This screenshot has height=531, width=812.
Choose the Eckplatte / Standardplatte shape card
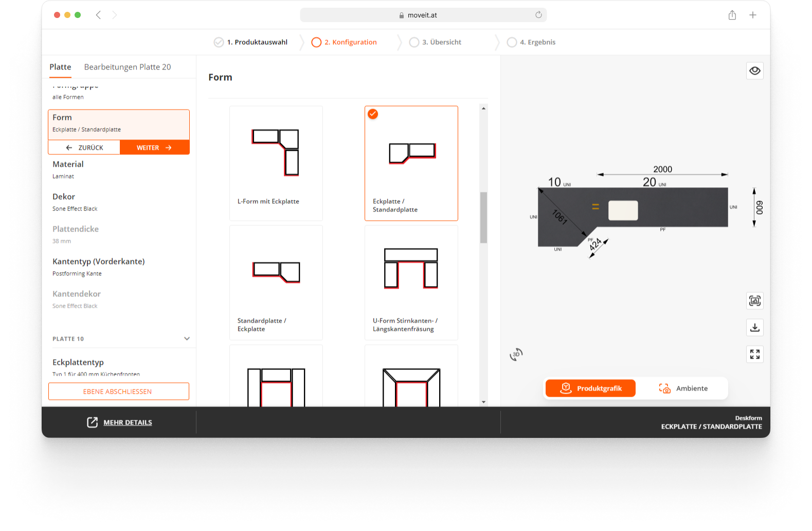[411, 163]
